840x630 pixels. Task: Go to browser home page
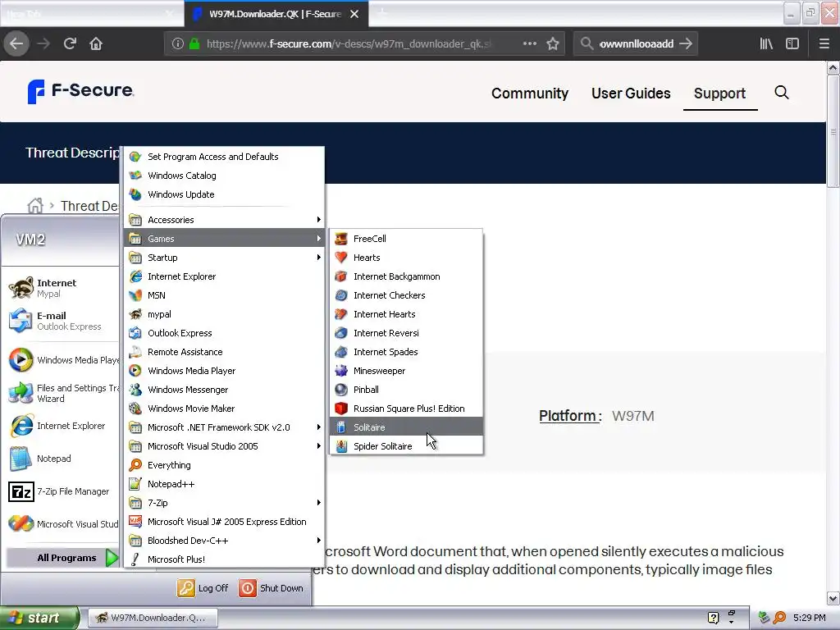pos(96,44)
